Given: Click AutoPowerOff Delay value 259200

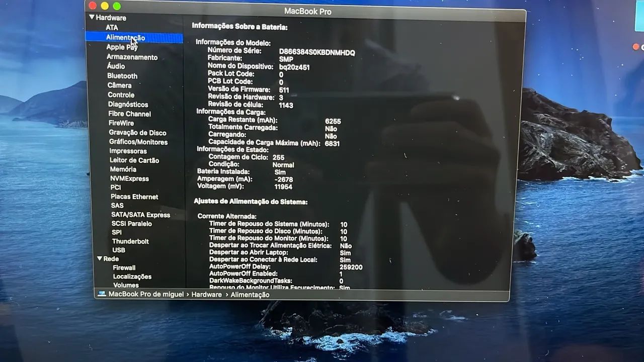Looking at the screenshot, I should [x=351, y=267].
